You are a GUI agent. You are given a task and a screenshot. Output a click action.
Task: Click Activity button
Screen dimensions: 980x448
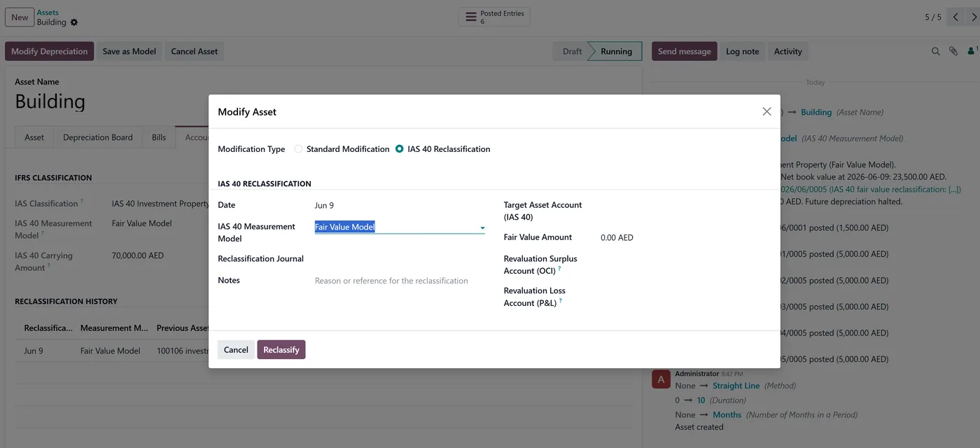point(788,51)
